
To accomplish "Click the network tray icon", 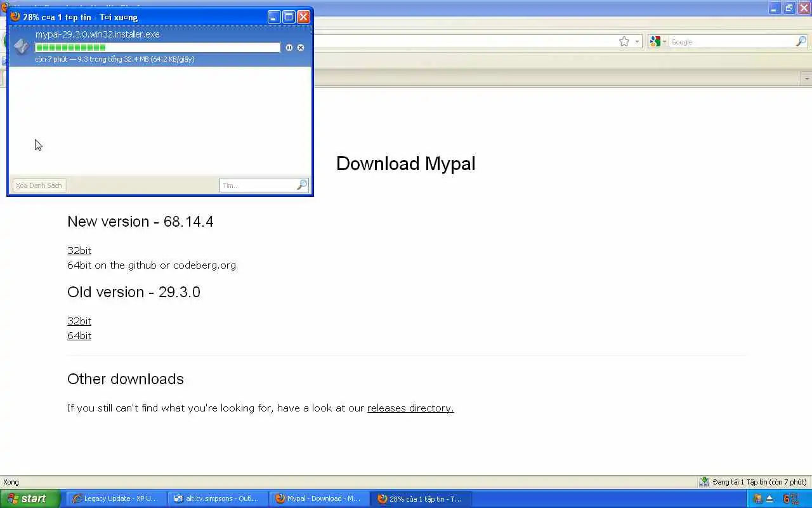I will click(757, 499).
